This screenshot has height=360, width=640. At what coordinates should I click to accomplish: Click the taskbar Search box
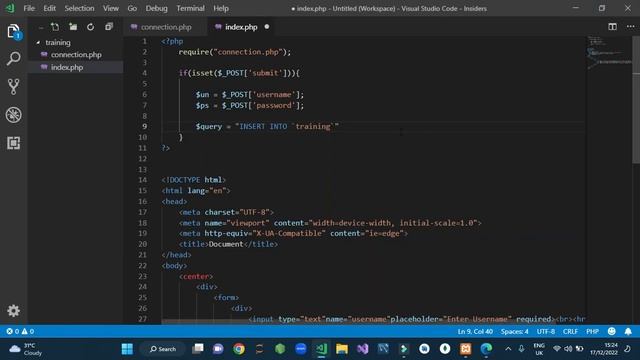tap(163, 349)
